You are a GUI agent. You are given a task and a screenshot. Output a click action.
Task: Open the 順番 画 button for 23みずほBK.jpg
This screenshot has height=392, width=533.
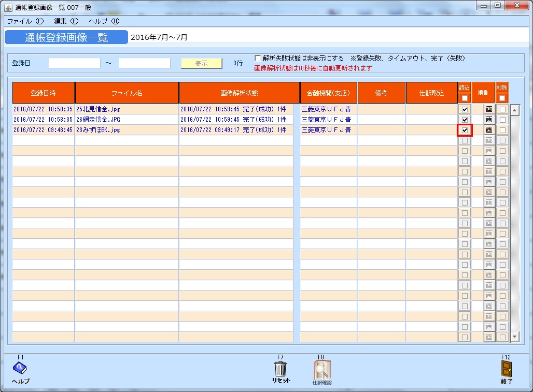[488, 130]
